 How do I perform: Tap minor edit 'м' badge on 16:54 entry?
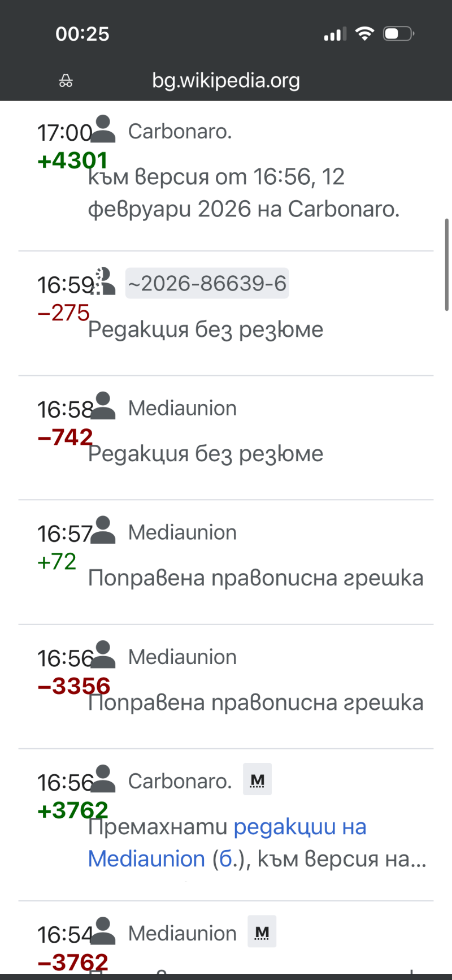262,931
